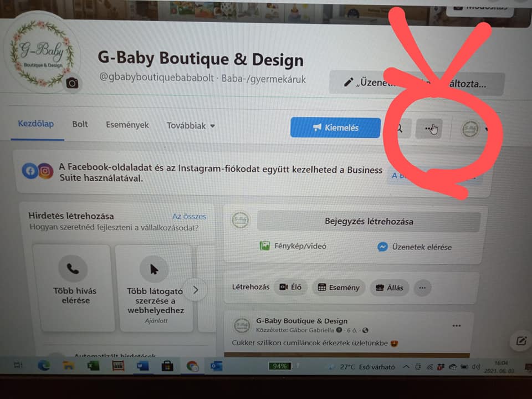Click the Facebook logo icon in banner
Image resolution: width=532 pixels, height=399 pixels.
click(30, 171)
